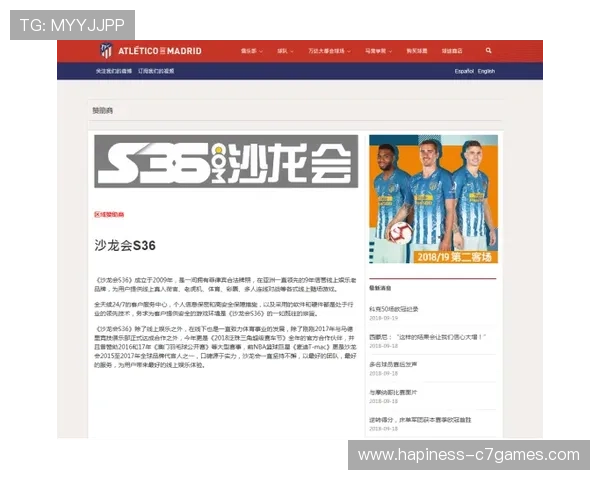Open the 逆转得分 Champions League win news item
Viewport: 600px width, 480px height.
pos(420,420)
